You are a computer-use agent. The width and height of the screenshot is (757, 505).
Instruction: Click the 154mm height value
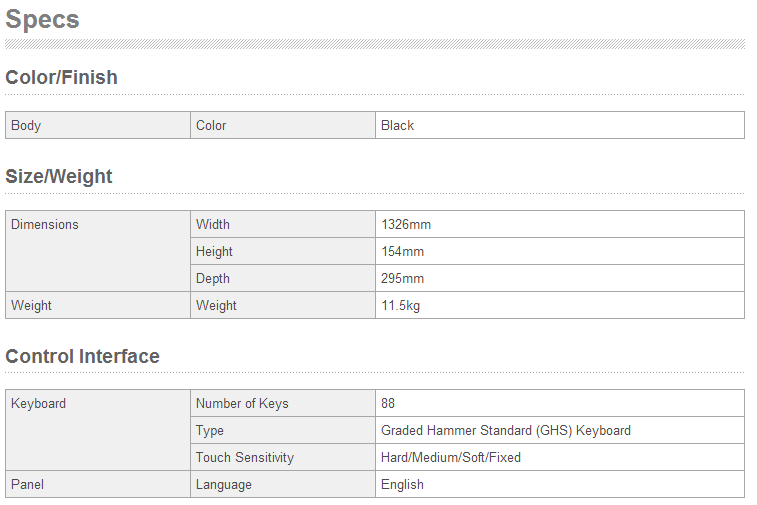(x=402, y=251)
